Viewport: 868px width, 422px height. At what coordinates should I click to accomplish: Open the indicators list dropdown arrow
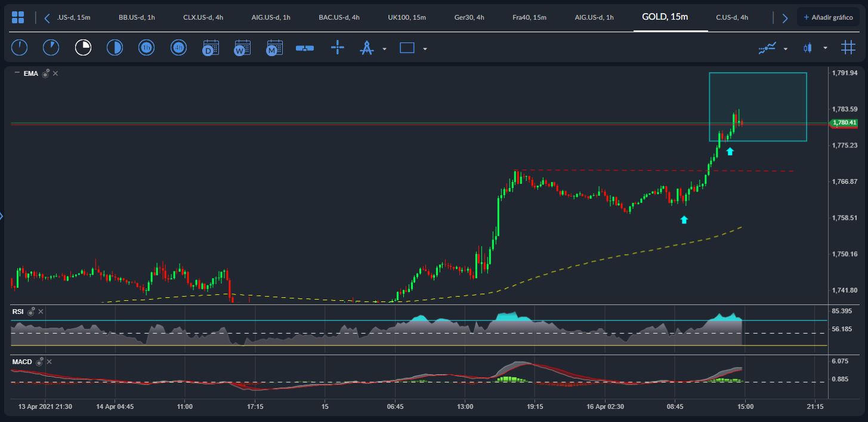785,49
